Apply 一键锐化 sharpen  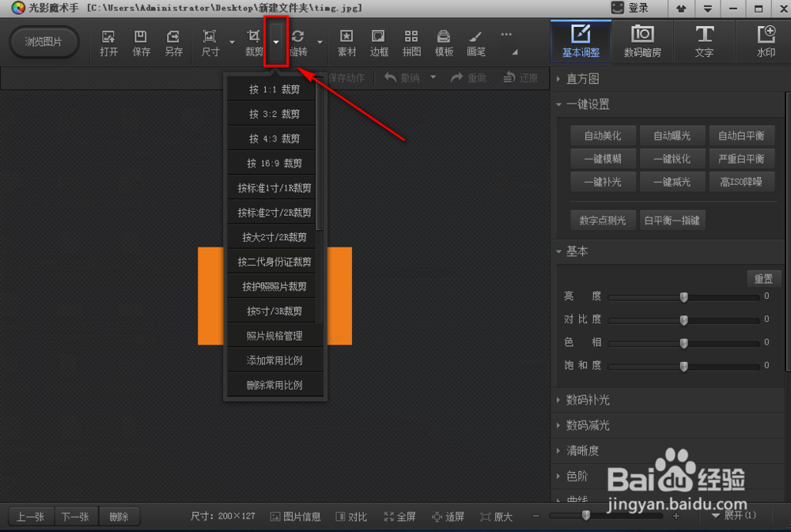672,159
